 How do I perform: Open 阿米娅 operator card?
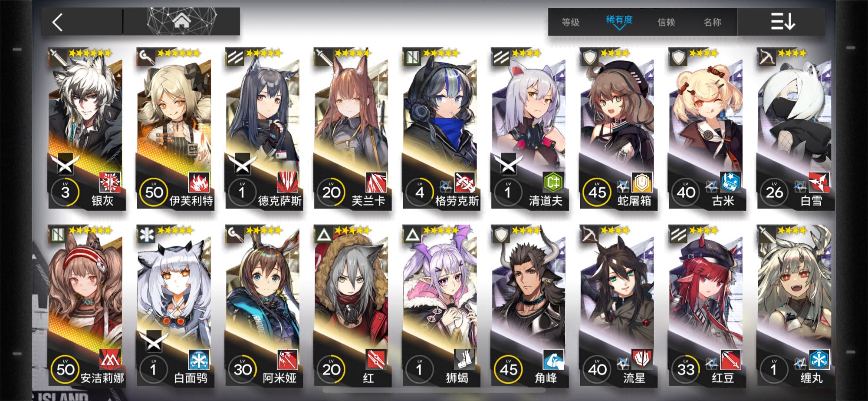point(263,305)
